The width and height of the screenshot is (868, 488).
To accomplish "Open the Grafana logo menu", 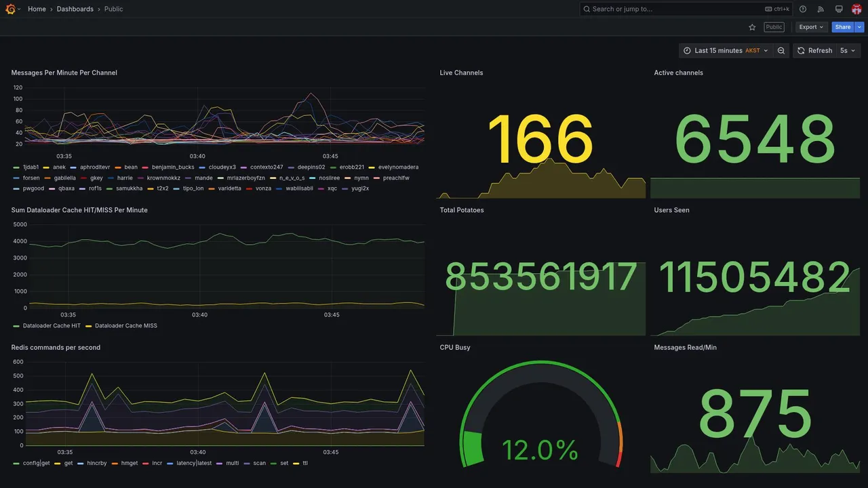I will pyautogui.click(x=10, y=9).
